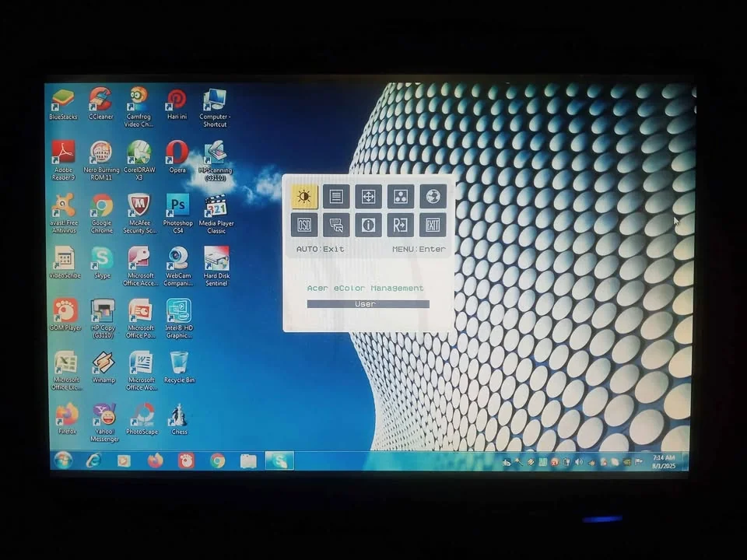Launch Microsoft Office Word shortcut
The height and width of the screenshot is (560, 747).
[x=142, y=371]
